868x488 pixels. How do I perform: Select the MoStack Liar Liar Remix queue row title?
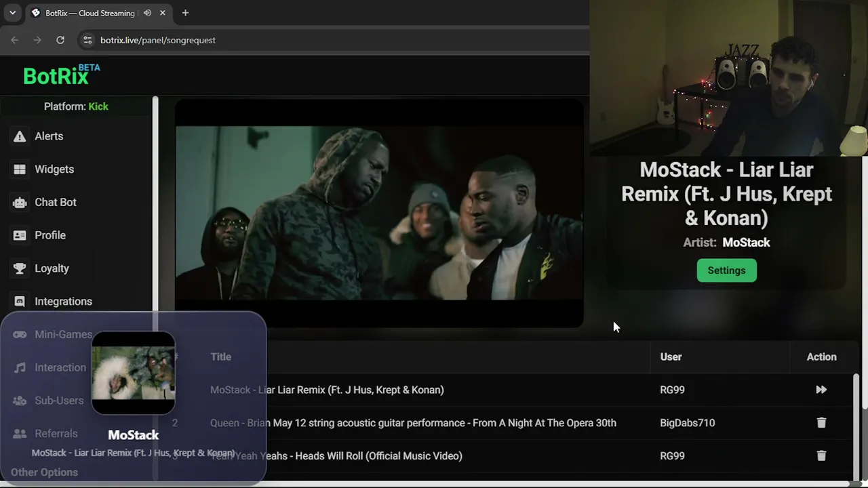[x=327, y=390]
